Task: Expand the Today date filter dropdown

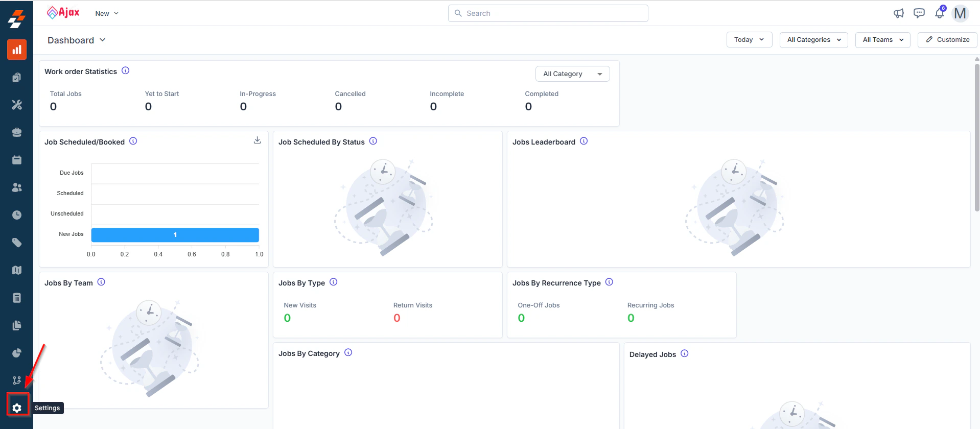Action: point(749,40)
